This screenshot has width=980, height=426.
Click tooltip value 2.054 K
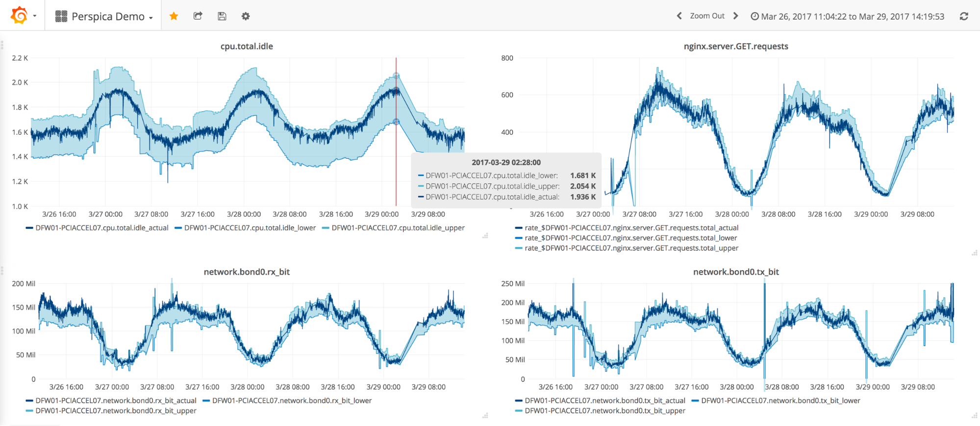583,186
